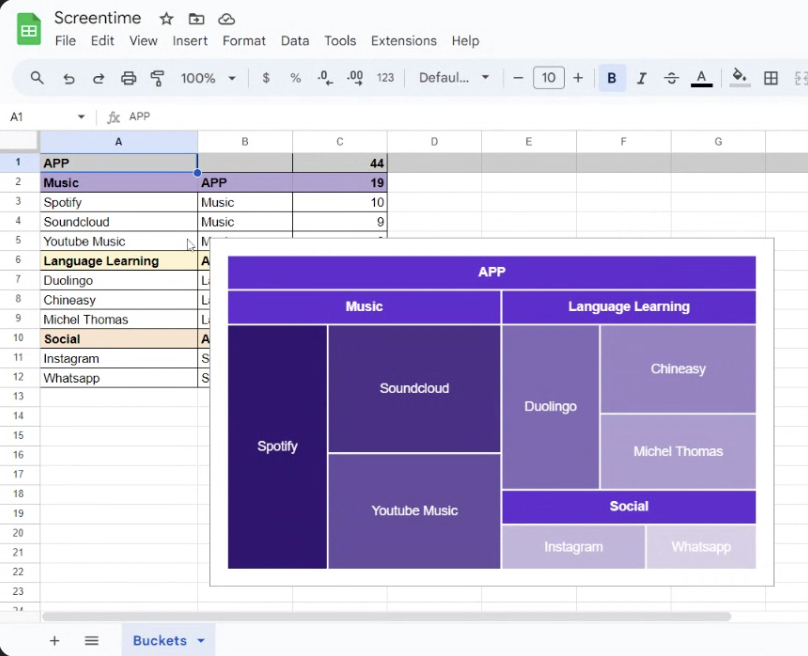The width and height of the screenshot is (808, 656).
Task: Toggle italic formatting
Action: pos(642,78)
